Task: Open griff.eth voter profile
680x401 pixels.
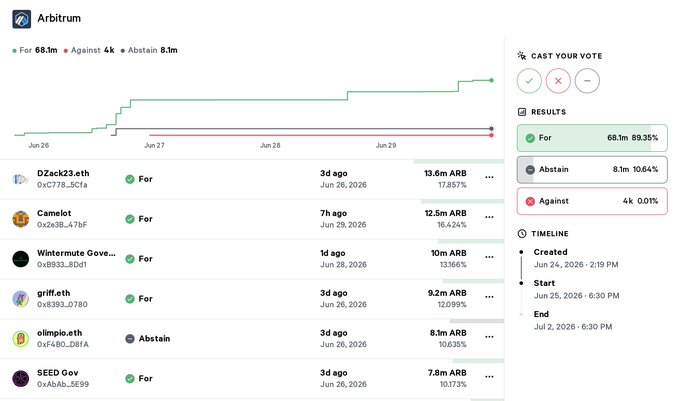Action: pos(53,293)
